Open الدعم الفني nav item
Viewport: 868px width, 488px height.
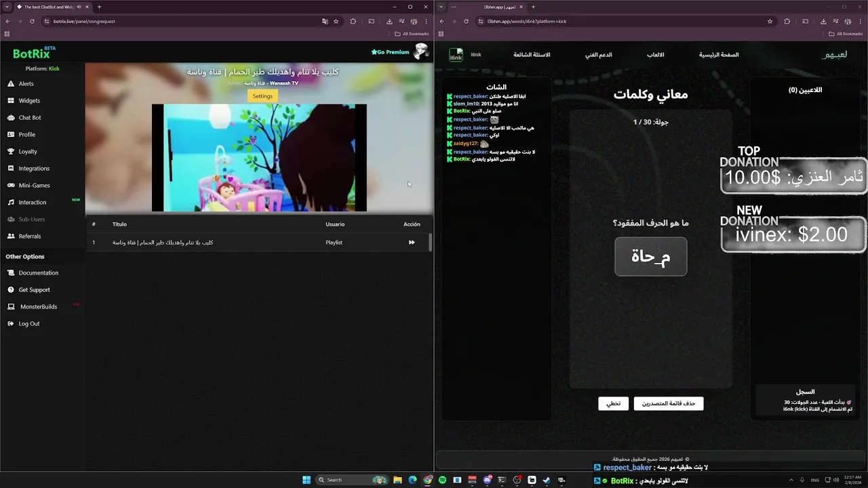point(599,54)
